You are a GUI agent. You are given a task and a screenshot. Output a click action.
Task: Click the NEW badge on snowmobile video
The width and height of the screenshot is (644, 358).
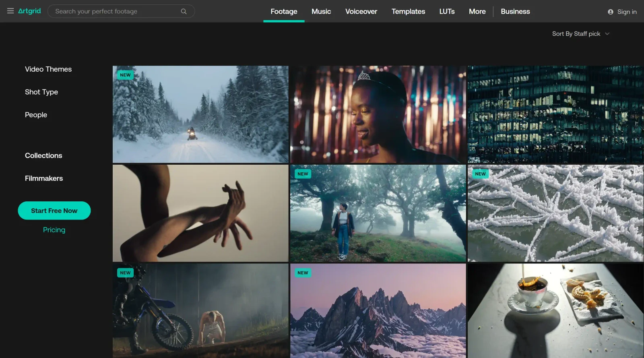pyautogui.click(x=125, y=75)
